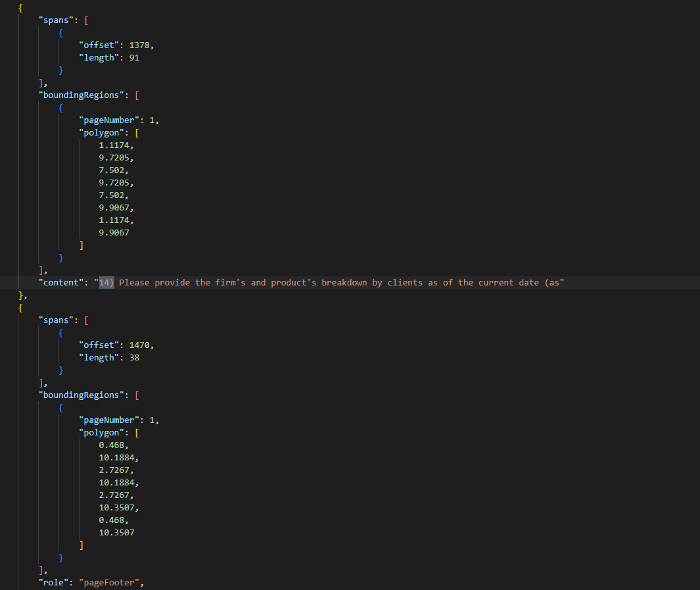The image size is (700, 590).
Task: Click the "role" property key
Action: (53, 582)
